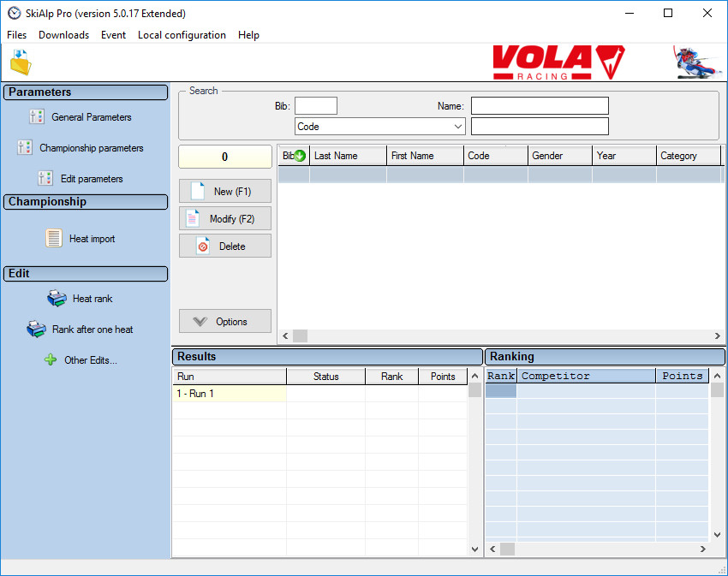Click Rank after one heat printer icon
Image resolution: width=728 pixels, height=576 pixels.
36,330
